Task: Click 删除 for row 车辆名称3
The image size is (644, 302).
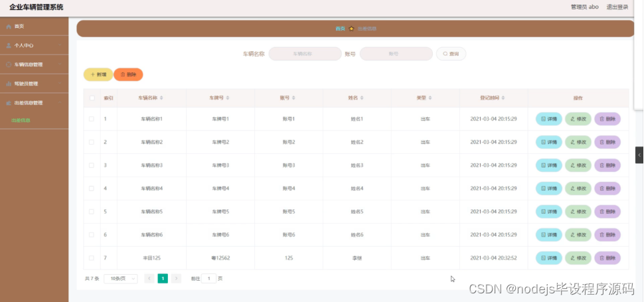Action: [607, 165]
